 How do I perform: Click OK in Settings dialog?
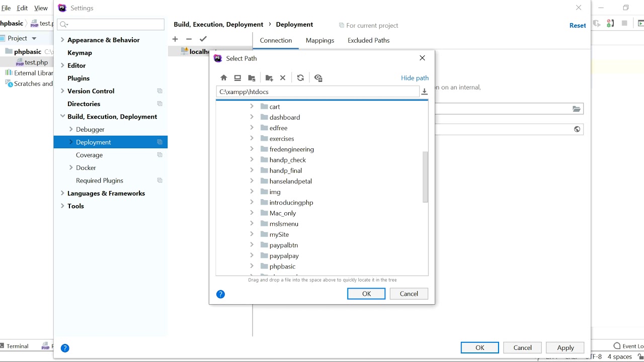[x=480, y=348]
